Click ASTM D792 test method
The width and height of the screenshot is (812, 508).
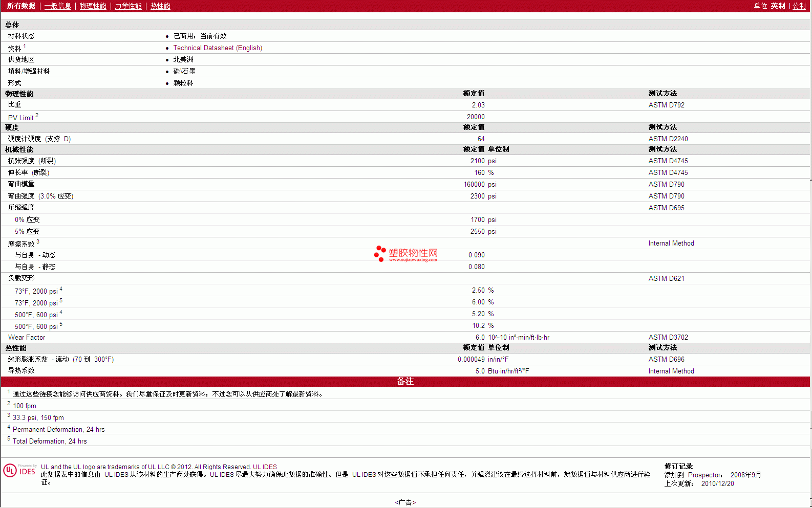[666, 105]
